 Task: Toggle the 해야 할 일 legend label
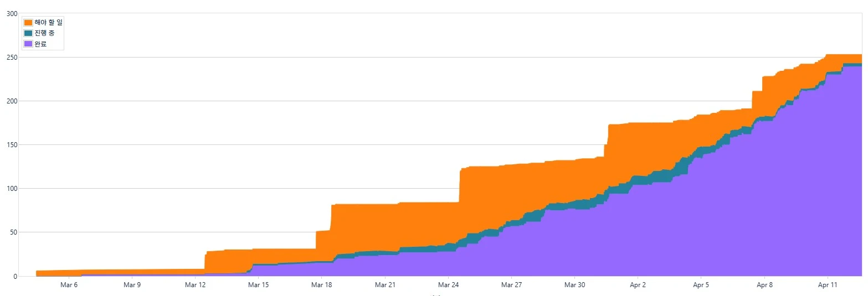click(45, 23)
